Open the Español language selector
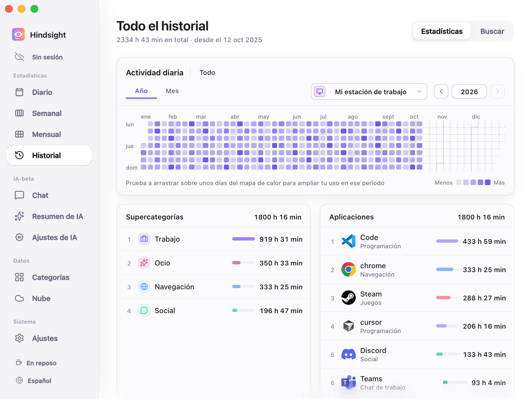 34,380
